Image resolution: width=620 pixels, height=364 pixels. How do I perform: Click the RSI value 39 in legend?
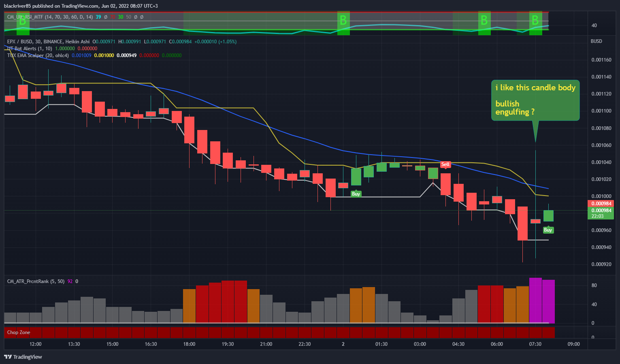[x=98, y=17]
